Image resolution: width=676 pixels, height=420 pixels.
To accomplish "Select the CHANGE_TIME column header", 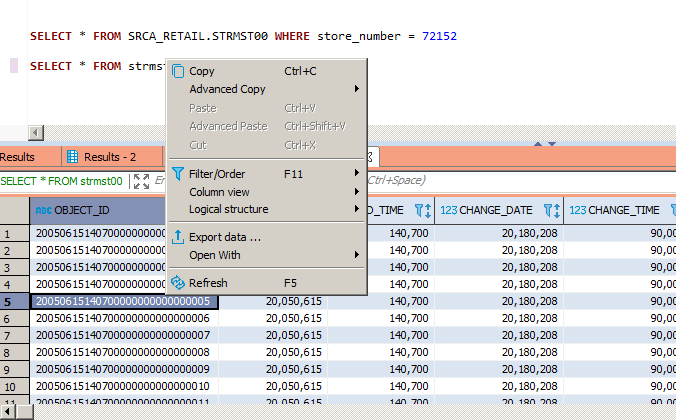I will click(x=620, y=210).
